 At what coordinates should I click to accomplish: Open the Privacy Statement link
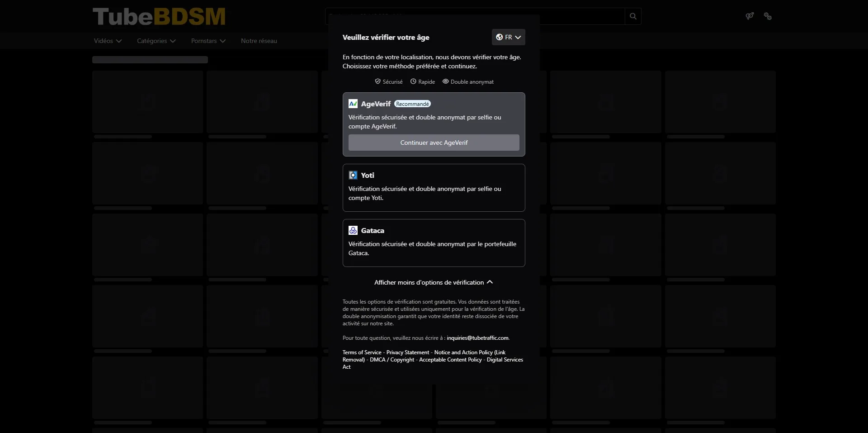click(x=408, y=352)
